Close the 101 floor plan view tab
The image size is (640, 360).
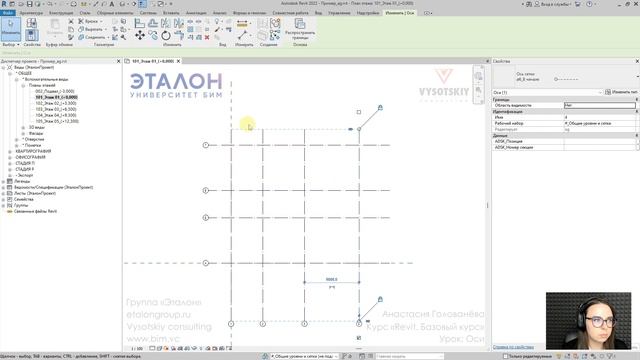click(x=178, y=61)
